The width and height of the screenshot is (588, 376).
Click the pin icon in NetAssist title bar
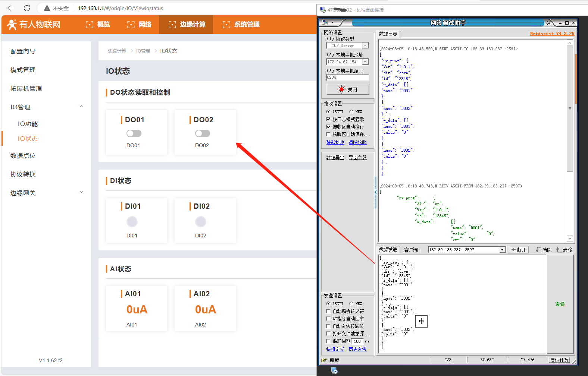coord(548,23)
